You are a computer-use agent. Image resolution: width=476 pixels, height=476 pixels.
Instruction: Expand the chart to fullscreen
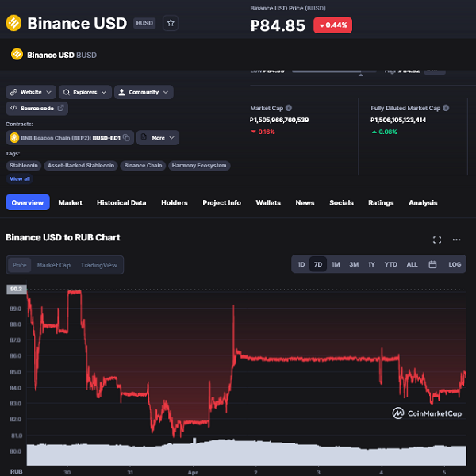(x=437, y=240)
